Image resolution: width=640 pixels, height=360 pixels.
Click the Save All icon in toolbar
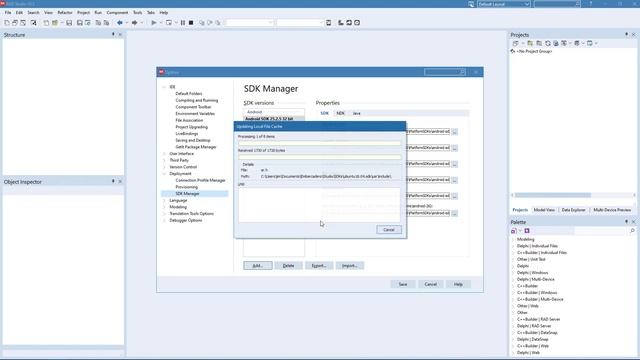[x=80, y=23]
